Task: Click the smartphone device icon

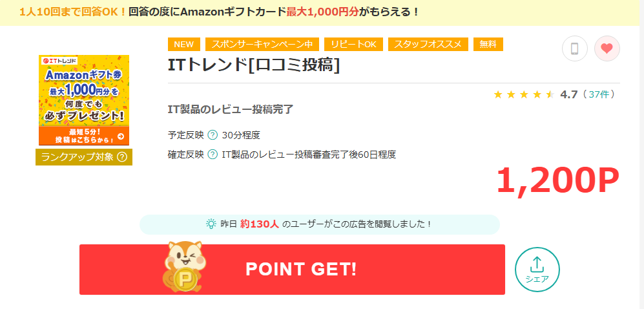Action: tap(575, 48)
